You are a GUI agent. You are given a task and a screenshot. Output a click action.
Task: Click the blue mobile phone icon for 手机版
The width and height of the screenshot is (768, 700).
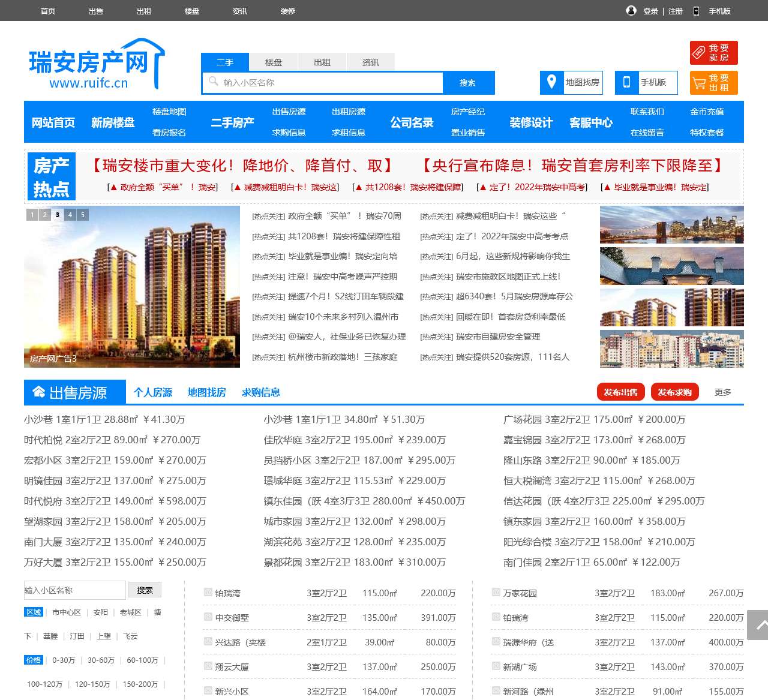point(626,82)
